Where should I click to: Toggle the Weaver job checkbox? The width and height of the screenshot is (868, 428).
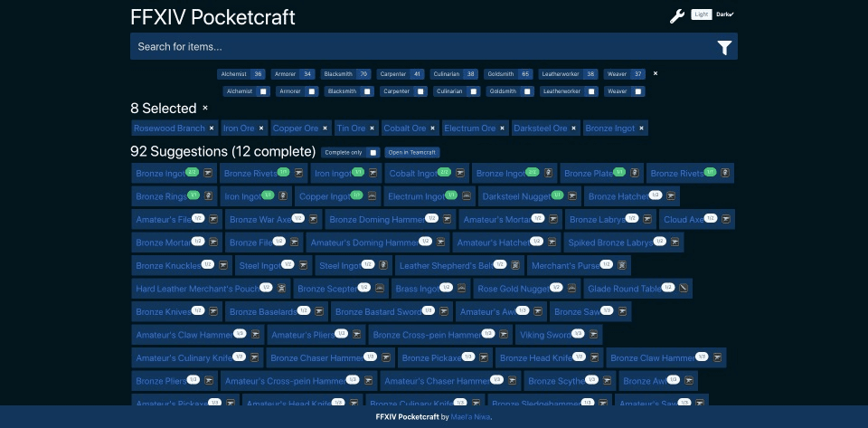tap(637, 91)
